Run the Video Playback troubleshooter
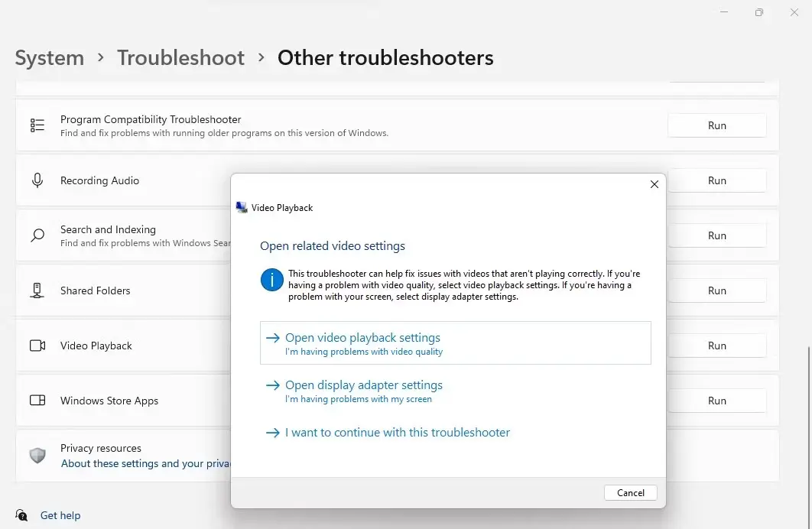 tap(716, 346)
